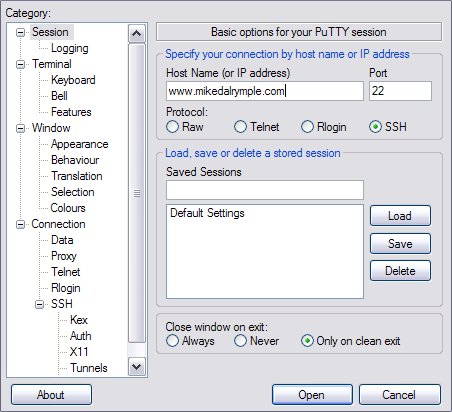Open the Auth SSH settings
452x412 pixels.
[80, 336]
